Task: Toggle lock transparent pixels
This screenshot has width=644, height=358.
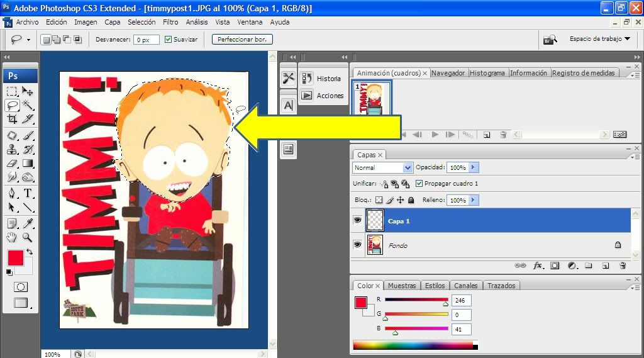Action: pos(379,200)
